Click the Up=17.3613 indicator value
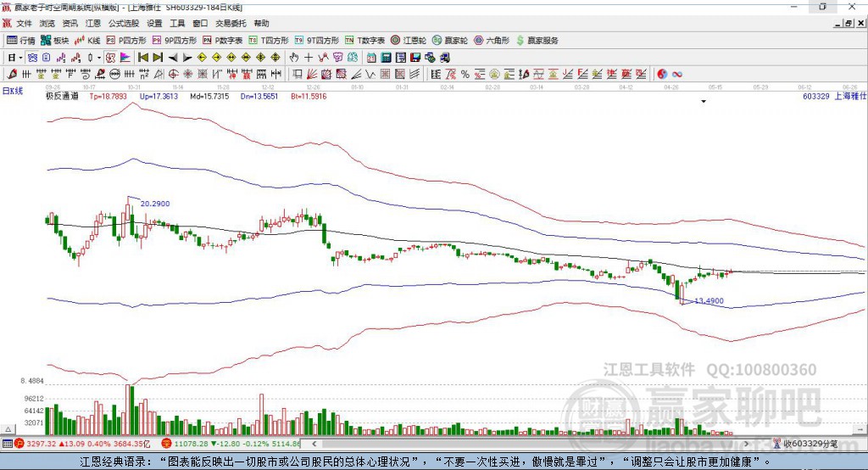 tap(159, 96)
